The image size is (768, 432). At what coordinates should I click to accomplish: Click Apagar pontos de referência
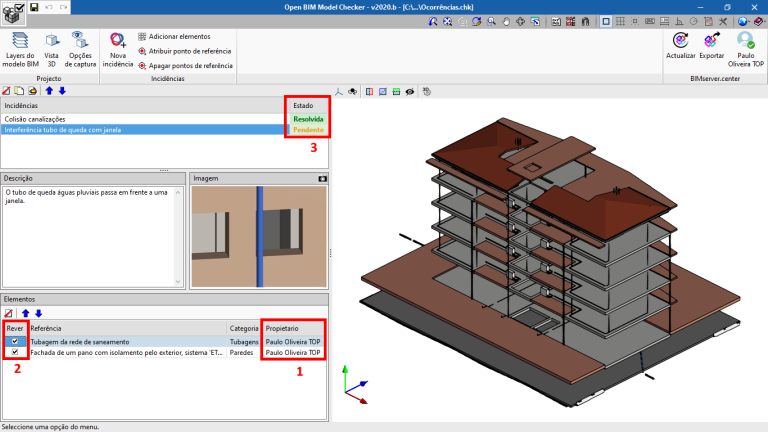pyautogui.click(x=184, y=66)
